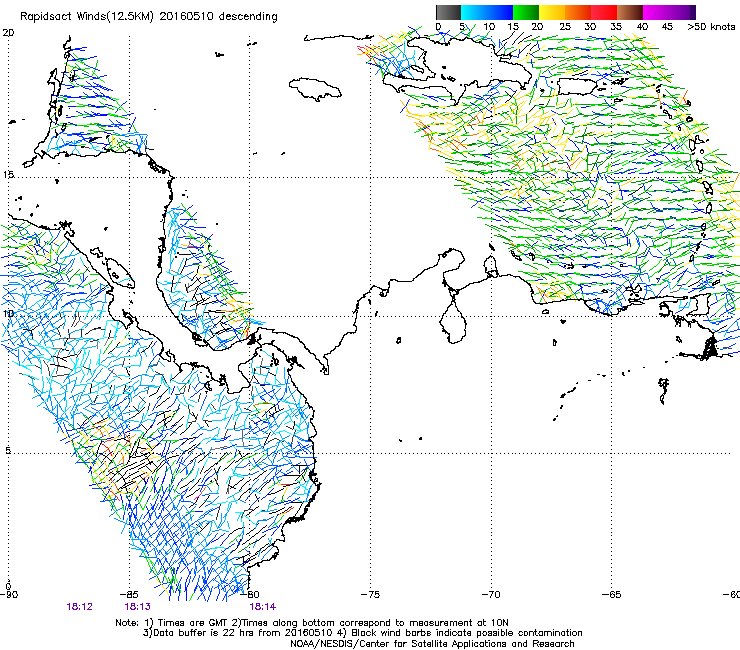This screenshot has height=650, width=740.
Task: Click the latitude '5' axis label at left edge
Action: point(8,450)
